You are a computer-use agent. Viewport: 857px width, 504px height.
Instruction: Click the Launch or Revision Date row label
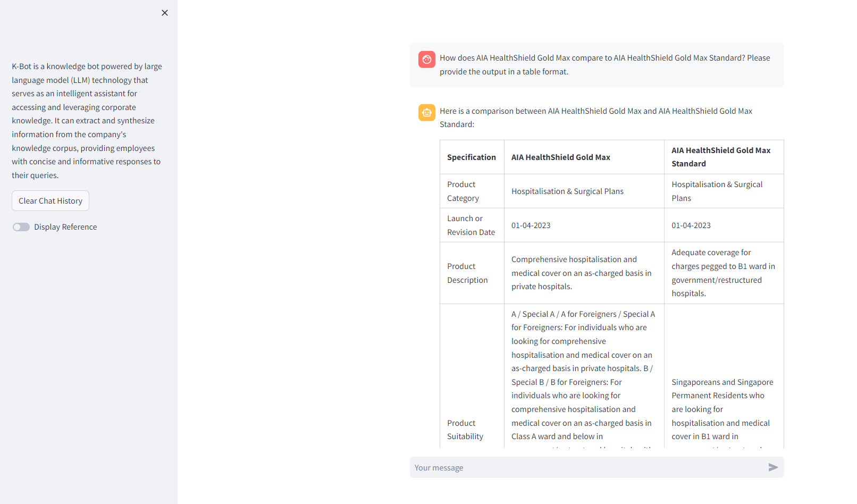(472, 225)
